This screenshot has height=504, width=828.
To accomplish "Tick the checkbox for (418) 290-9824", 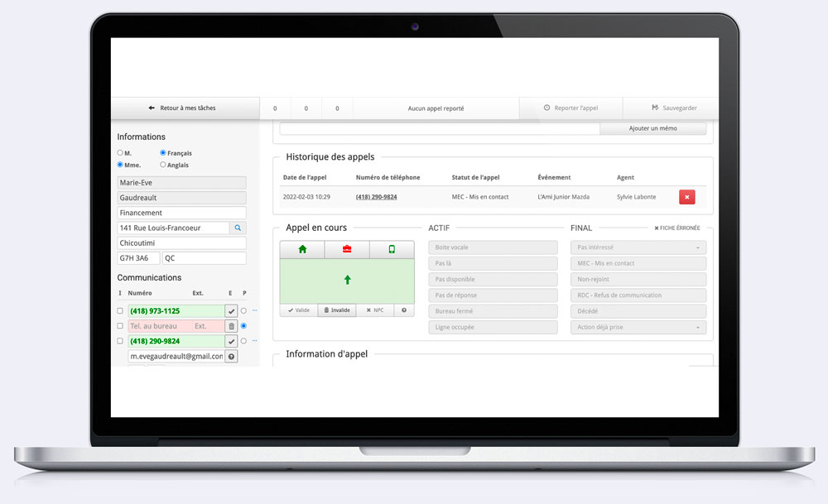I will pyautogui.click(x=120, y=341).
